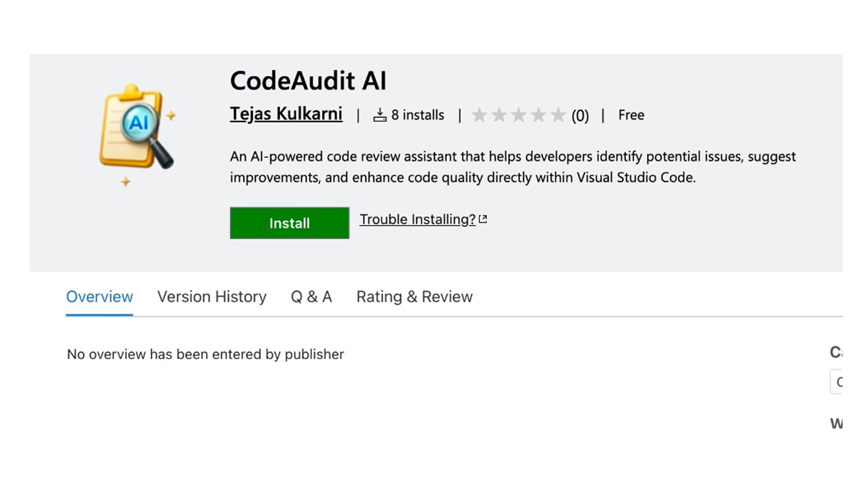Click the installs download icon
Image resolution: width=868 pixels, height=488 pixels.
click(x=380, y=115)
